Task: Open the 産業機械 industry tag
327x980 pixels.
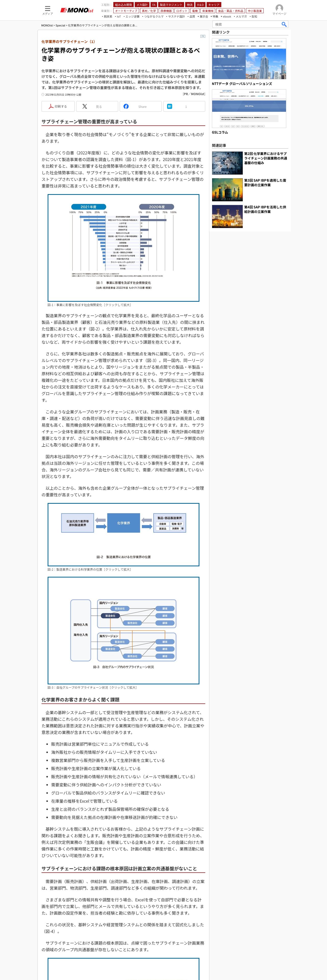Action: [208, 11]
